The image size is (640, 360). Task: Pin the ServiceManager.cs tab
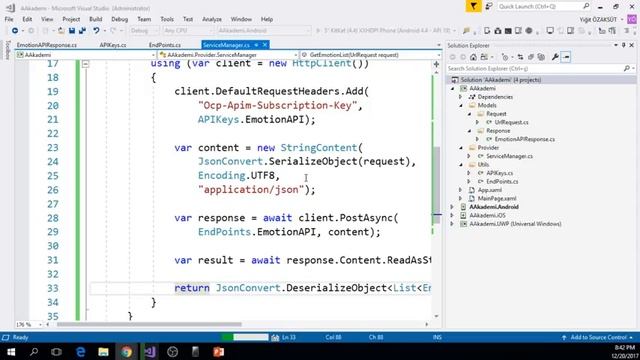click(x=256, y=45)
